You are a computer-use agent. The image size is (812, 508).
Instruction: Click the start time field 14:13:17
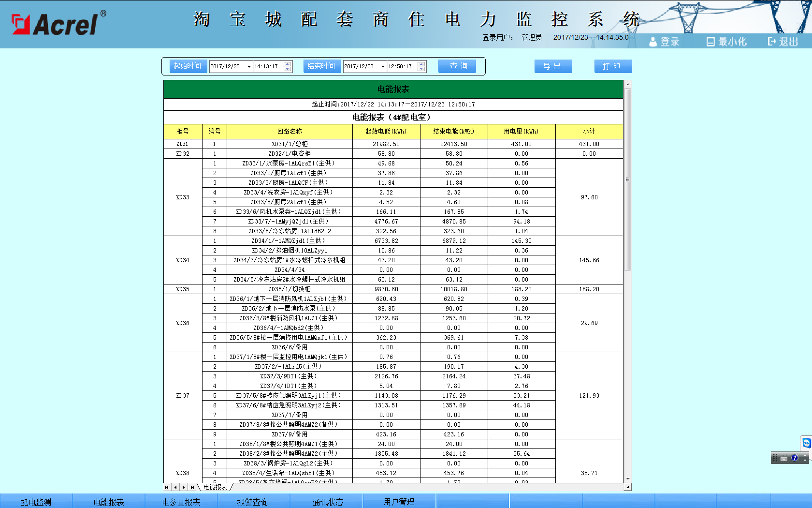(x=269, y=67)
